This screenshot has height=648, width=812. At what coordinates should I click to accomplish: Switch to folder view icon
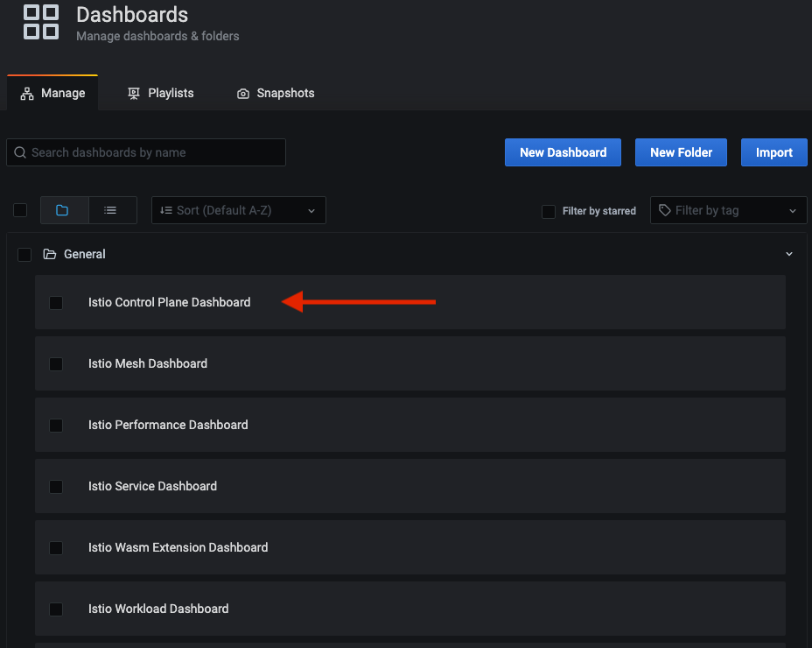62,210
